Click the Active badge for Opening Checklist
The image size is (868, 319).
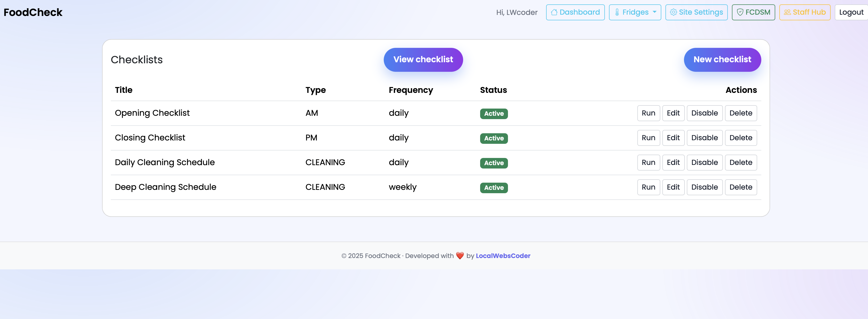coord(494,114)
